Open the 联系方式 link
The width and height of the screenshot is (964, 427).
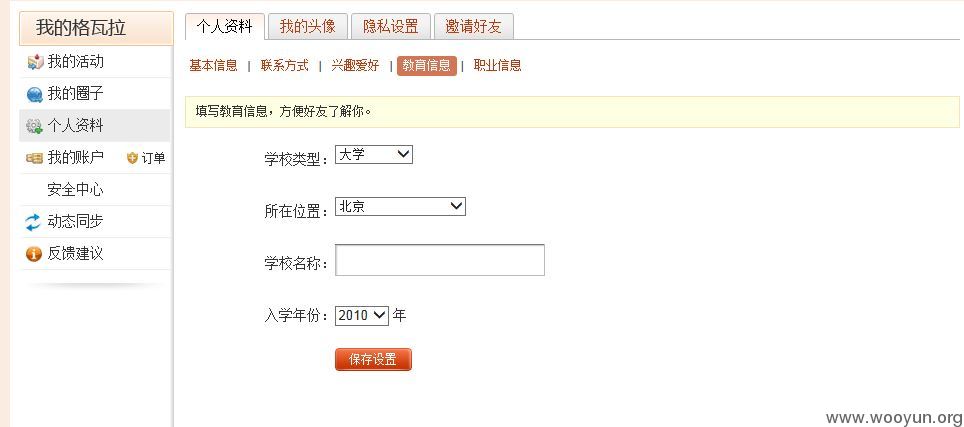pyautogui.click(x=285, y=66)
